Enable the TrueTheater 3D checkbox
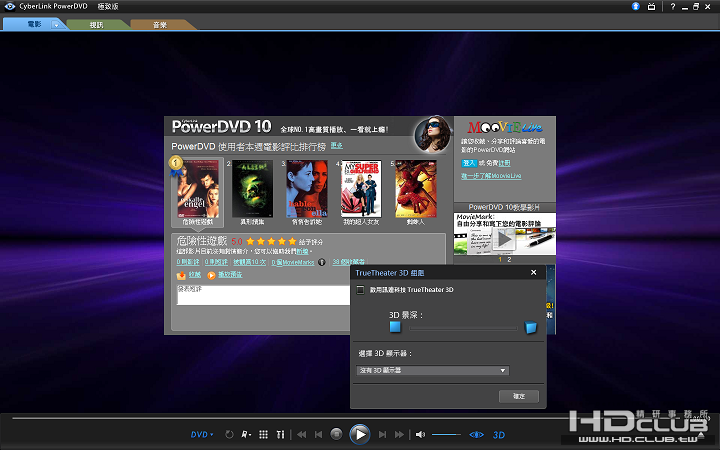This screenshot has width=720, height=450. tap(360, 290)
